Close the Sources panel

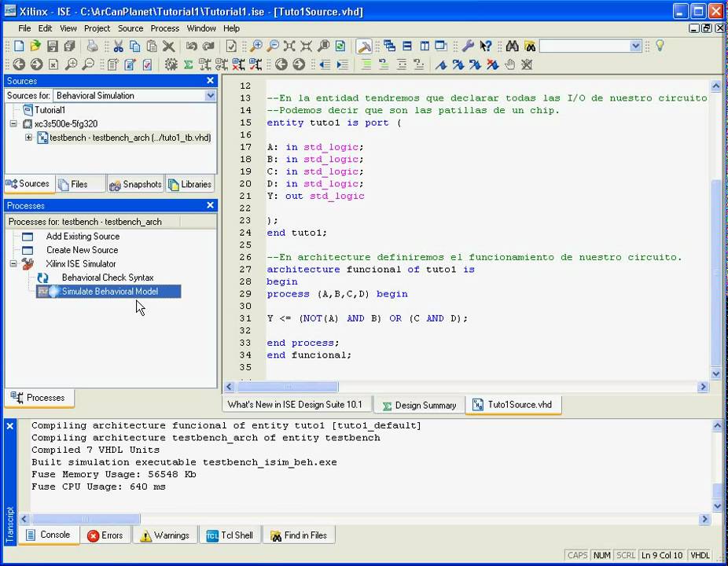210,81
